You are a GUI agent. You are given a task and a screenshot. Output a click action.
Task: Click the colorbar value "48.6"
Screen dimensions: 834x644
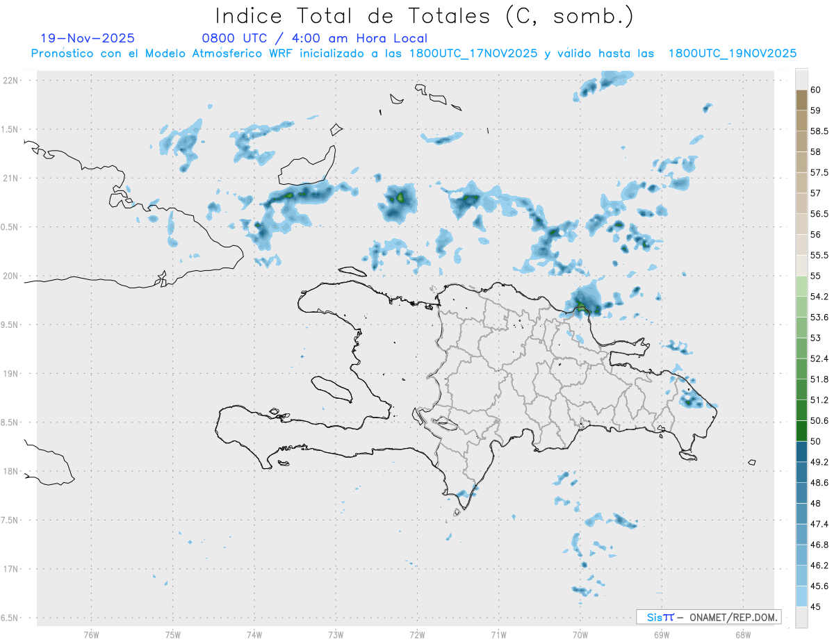819,483
